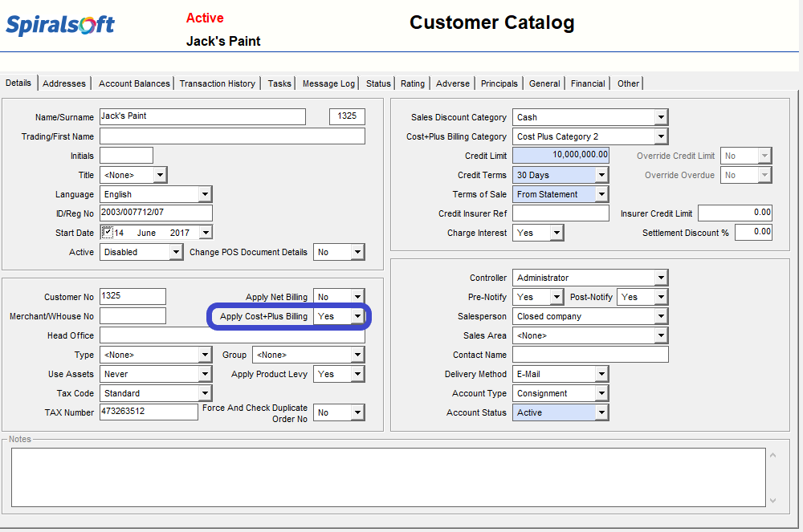Open the Tax Code dropdown
The width and height of the screenshot is (803, 532).
[205, 393]
